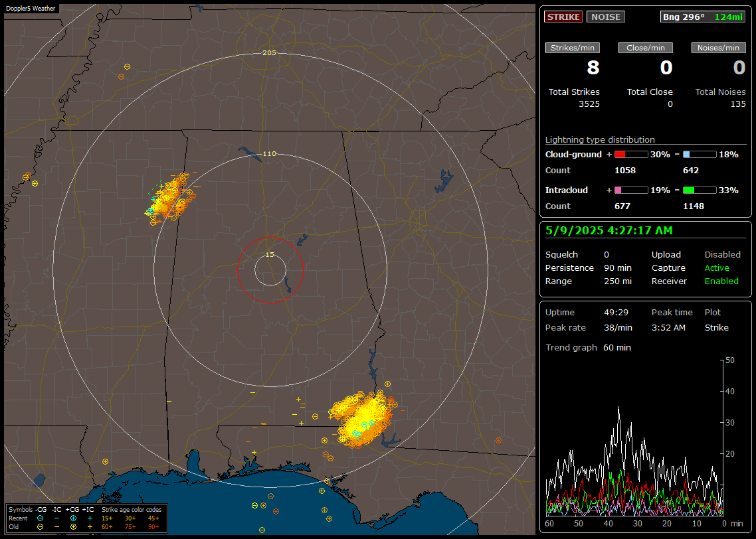The image size is (756, 539).
Task: Click the 15+ strike age color code
Action: (x=107, y=518)
